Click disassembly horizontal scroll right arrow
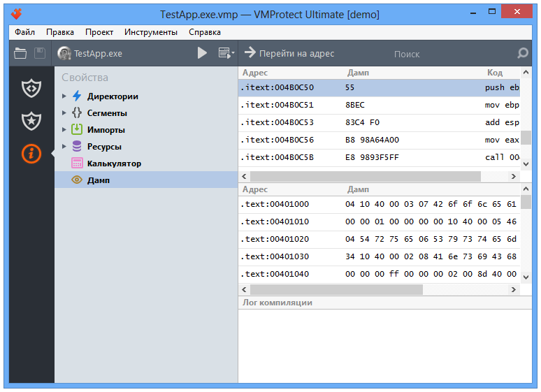Image resolution: width=541 pixels, height=392 pixels. click(514, 176)
